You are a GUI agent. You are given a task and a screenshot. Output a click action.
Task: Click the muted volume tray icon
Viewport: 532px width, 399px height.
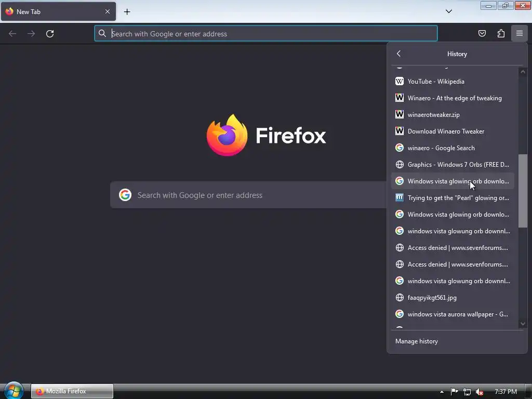(480, 392)
